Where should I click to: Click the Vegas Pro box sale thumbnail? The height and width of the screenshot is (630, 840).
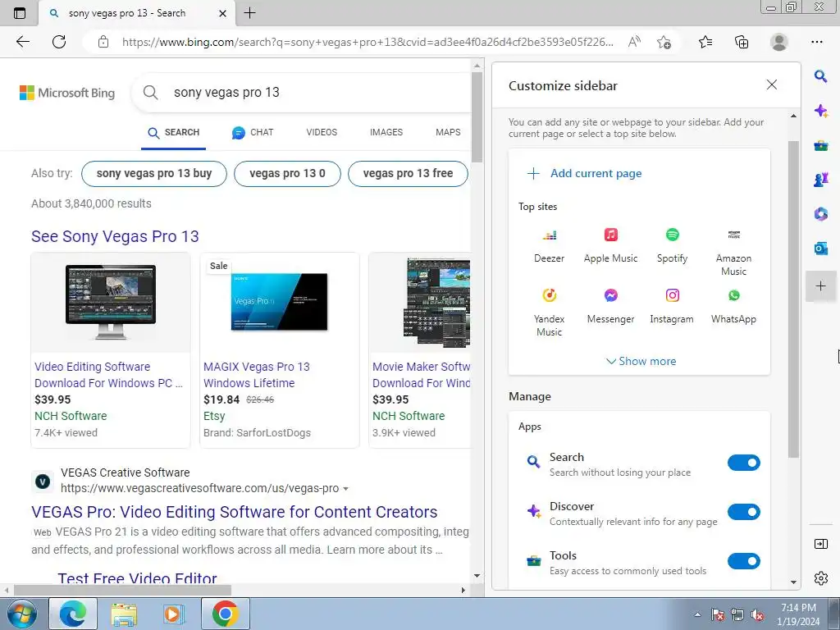[x=279, y=303]
